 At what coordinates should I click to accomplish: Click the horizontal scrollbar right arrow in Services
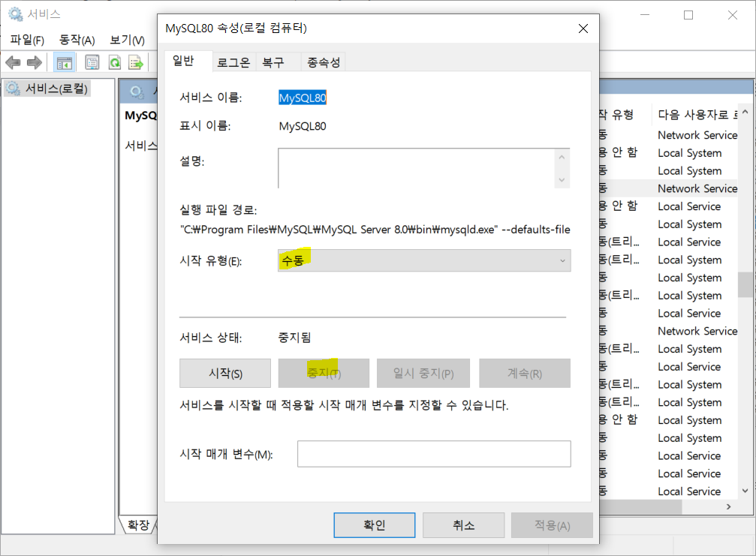(x=728, y=506)
